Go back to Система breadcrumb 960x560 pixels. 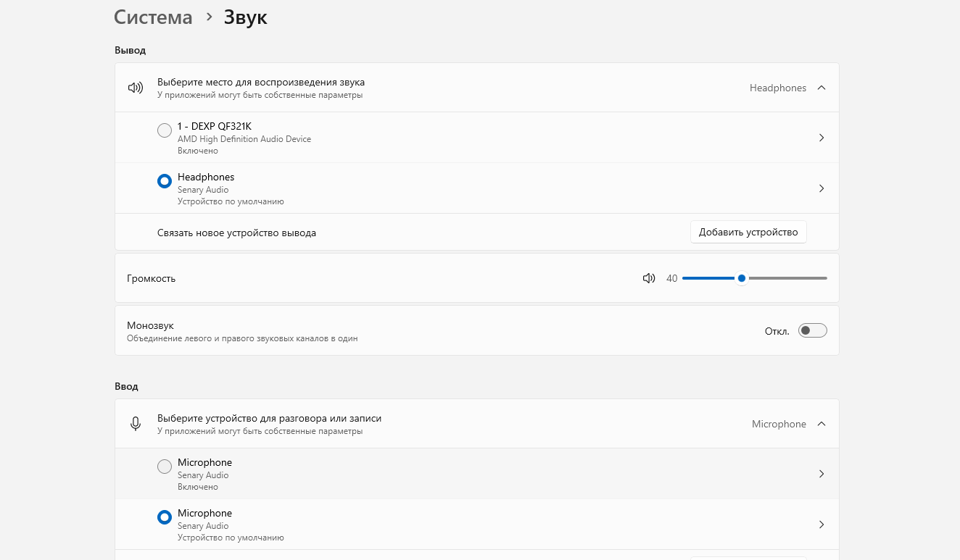pyautogui.click(x=153, y=17)
